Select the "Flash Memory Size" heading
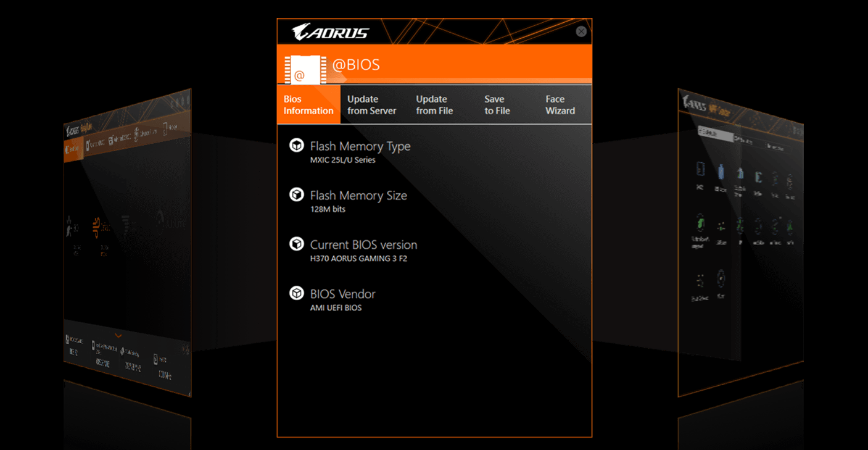 point(358,196)
